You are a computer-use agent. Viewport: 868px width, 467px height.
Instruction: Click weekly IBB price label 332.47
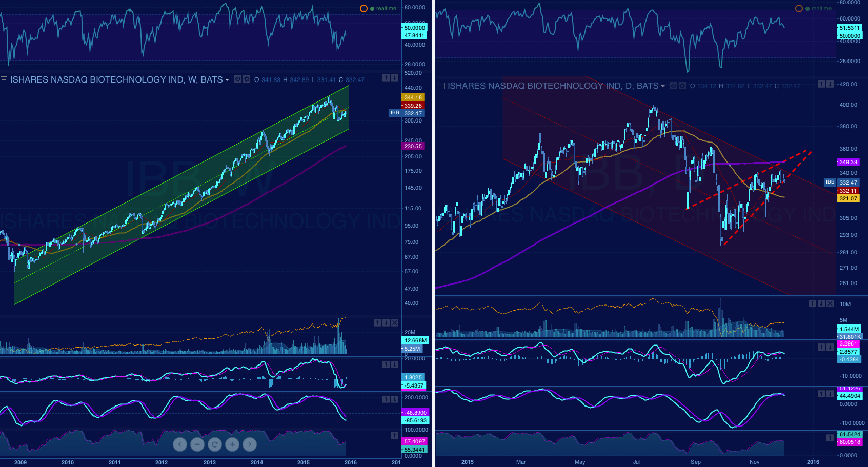click(413, 114)
